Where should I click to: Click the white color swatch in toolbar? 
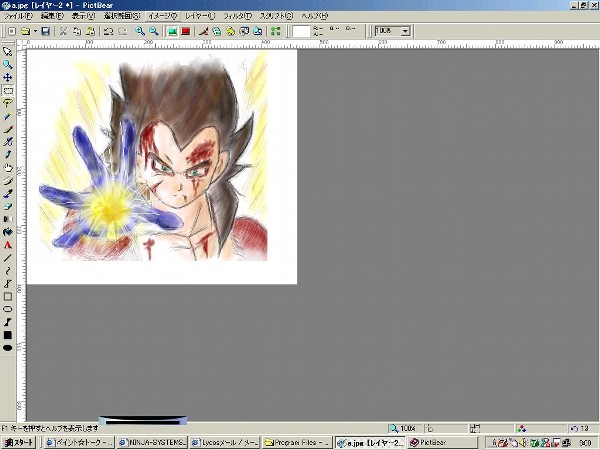(301, 31)
